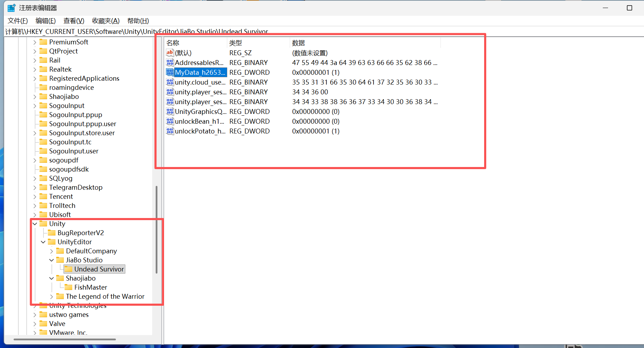
Task: Click the AddressablesR... binary value icon
Action: click(x=170, y=63)
